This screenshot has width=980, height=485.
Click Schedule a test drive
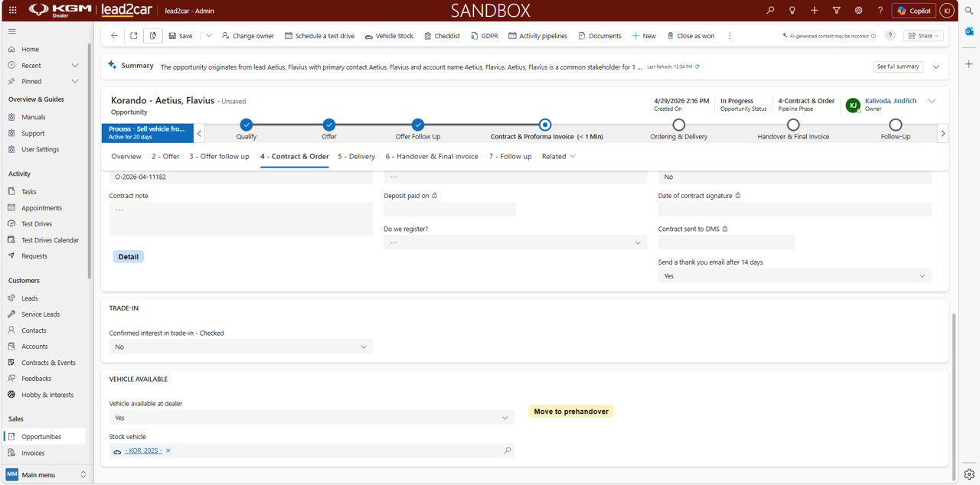click(319, 36)
